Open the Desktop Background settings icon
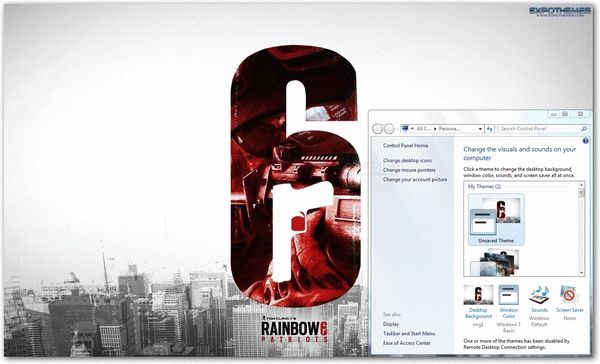The height and width of the screenshot is (364, 600). (x=478, y=295)
